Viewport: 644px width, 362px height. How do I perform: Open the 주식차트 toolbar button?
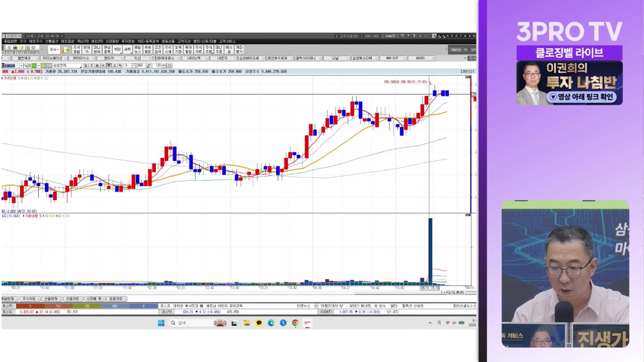tap(199, 50)
